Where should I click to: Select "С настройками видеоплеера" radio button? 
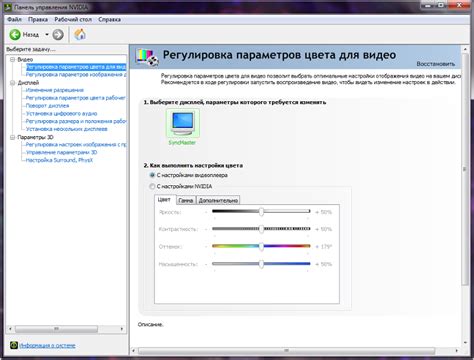[152, 175]
